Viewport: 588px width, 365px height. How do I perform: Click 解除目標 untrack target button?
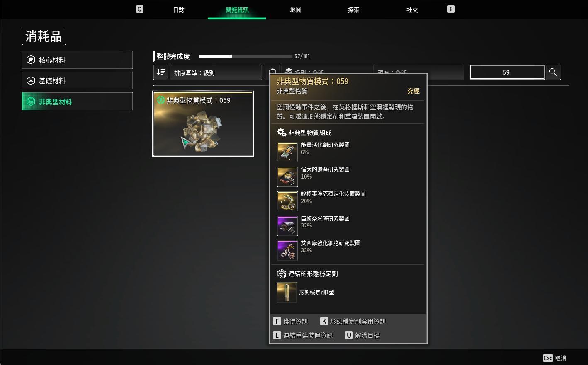tap(362, 336)
